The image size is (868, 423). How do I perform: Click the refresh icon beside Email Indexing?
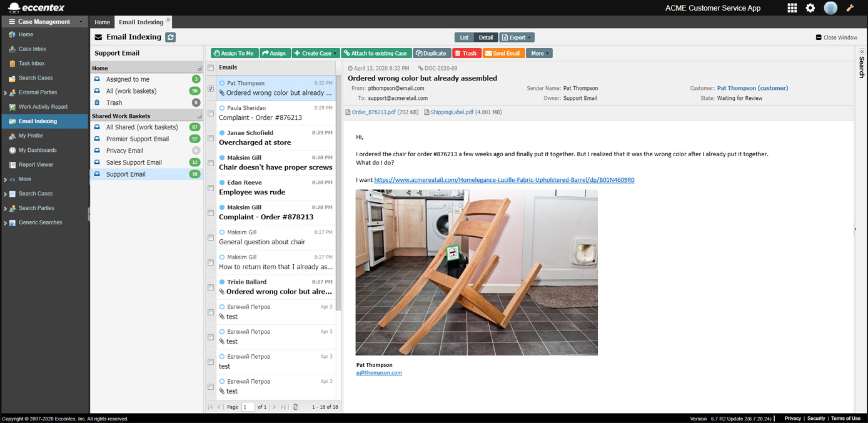tap(171, 37)
